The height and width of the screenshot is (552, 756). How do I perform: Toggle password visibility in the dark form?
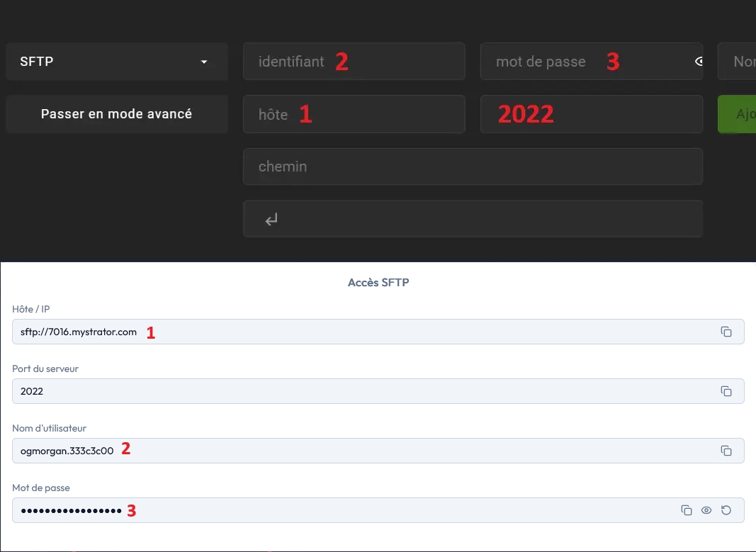point(699,62)
